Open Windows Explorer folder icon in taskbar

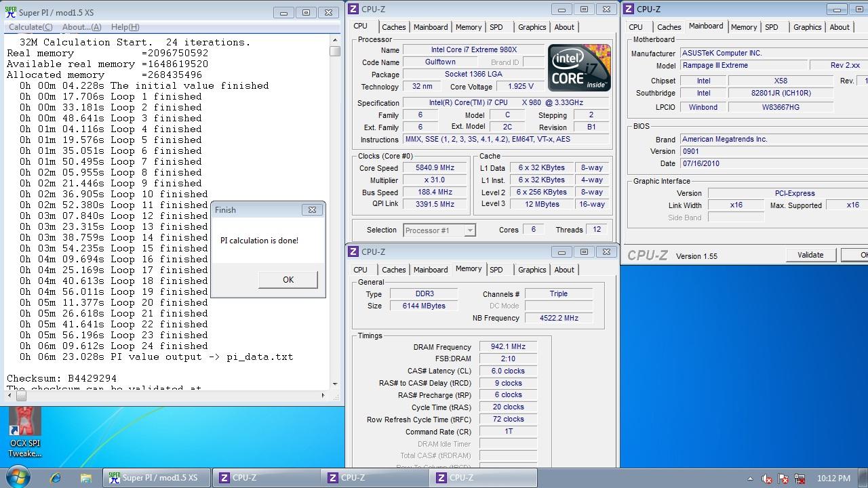tap(86, 478)
